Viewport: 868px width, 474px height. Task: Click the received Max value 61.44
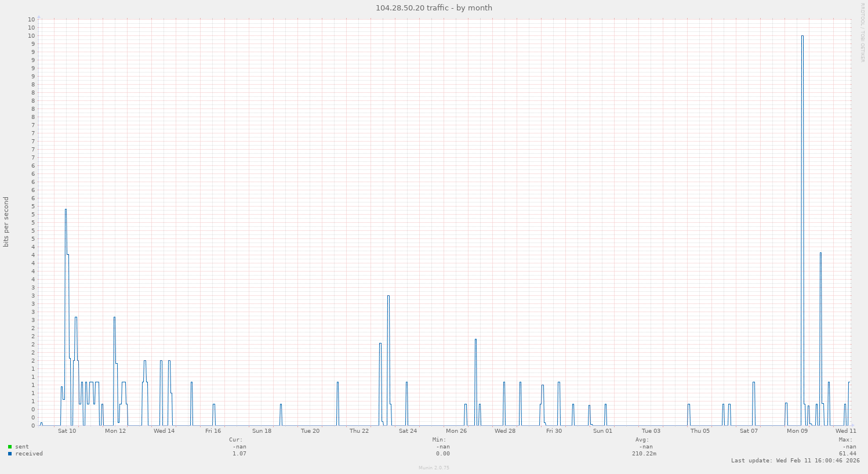[x=847, y=454]
